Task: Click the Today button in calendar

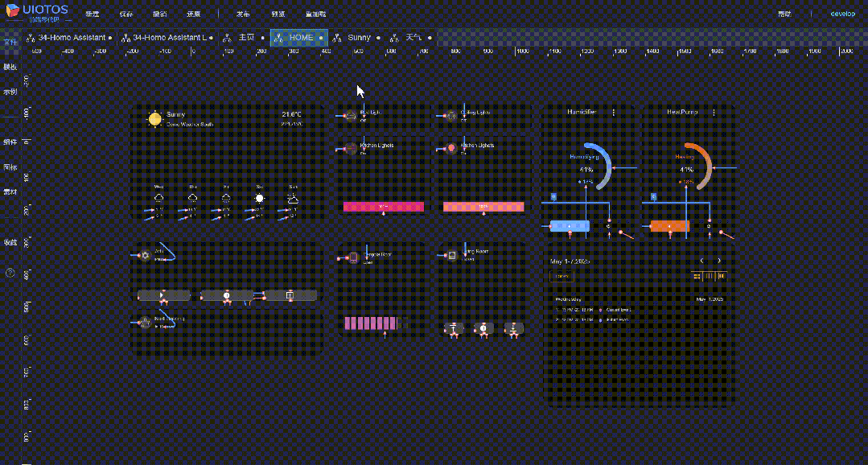Action: click(x=562, y=276)
